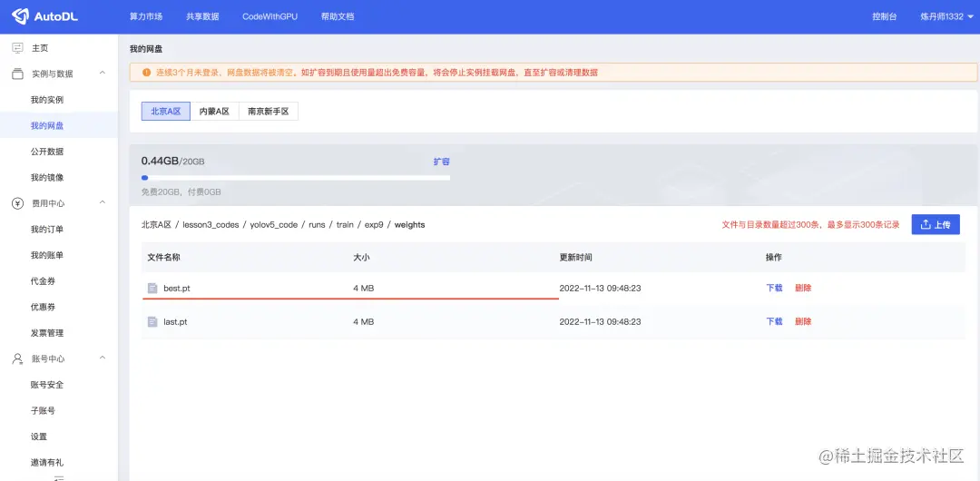
Task: Click best.pt's 2022-11-13 09:48:23 timestamp
Action: click(x=600, y=289)
